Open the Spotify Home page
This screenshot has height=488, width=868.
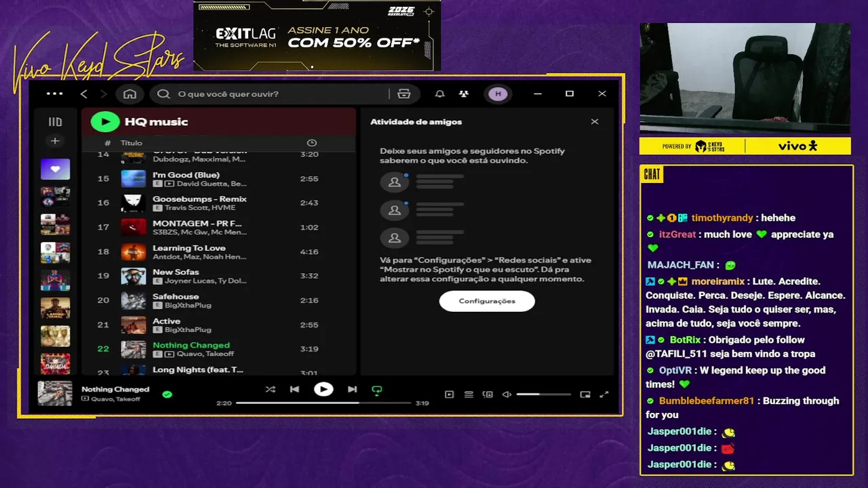coord(130,94)
